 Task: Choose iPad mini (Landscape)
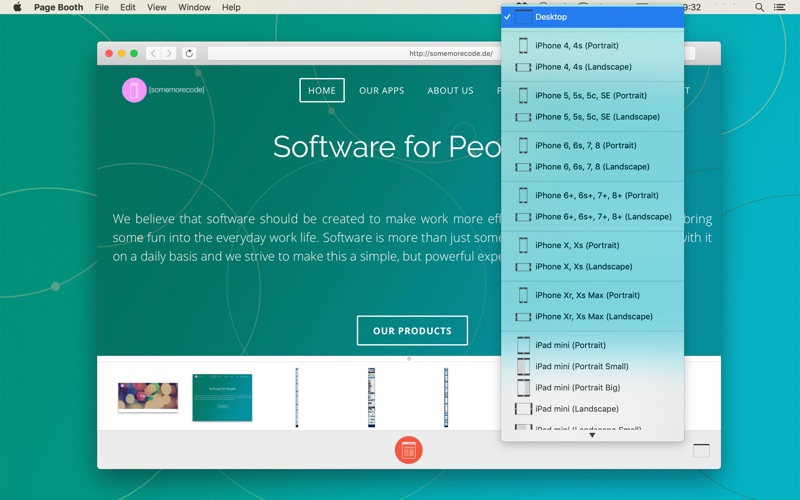[592, 409]
